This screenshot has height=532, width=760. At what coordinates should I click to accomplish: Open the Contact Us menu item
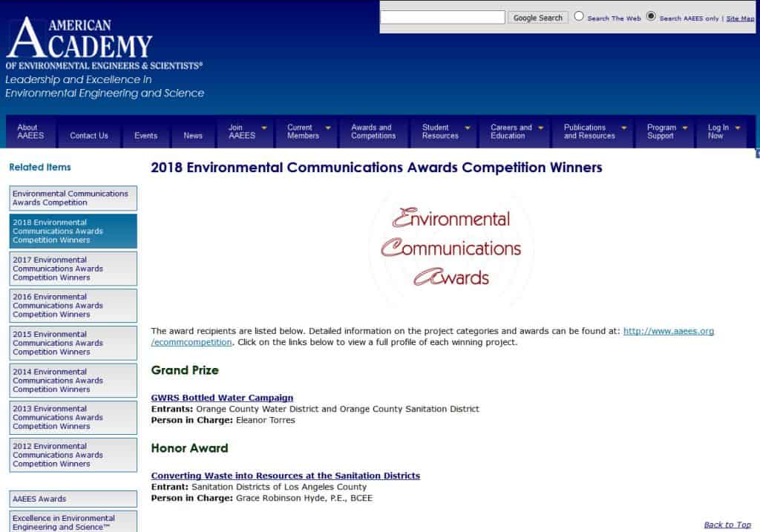point(89,136)
